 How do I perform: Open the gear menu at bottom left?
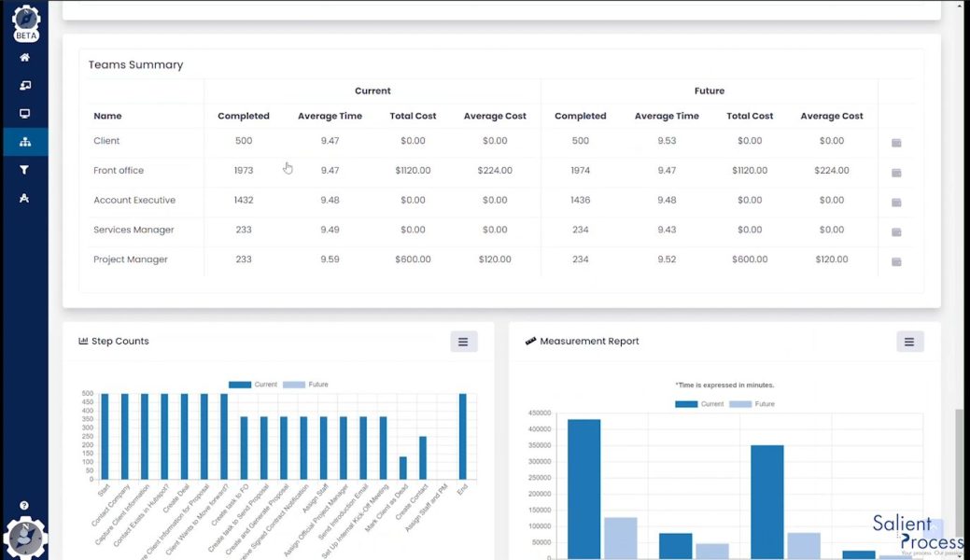tap(25, 537)
